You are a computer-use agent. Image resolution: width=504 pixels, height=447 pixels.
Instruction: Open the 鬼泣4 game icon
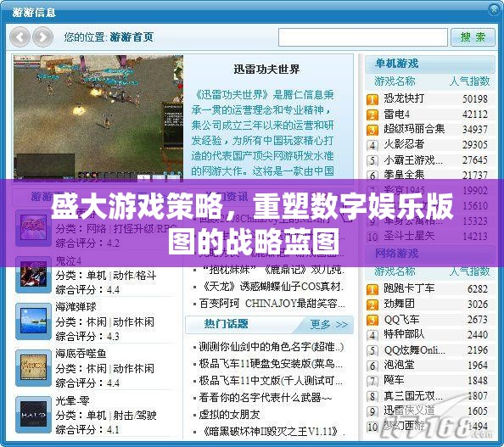[33, 275]
